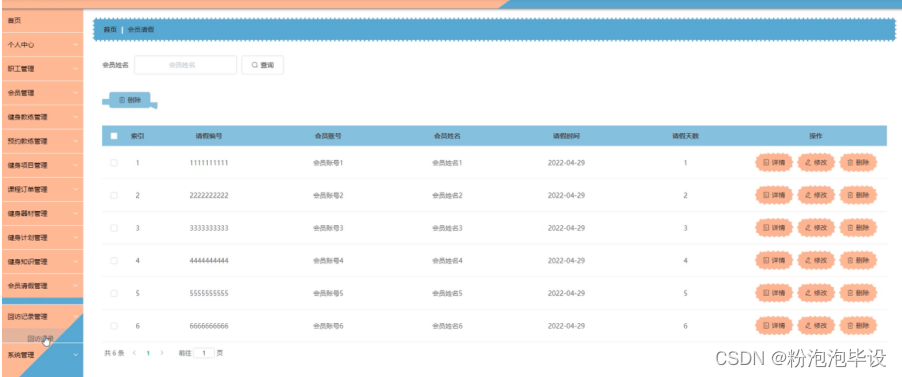The height and width of the screenshot is (377, 902).
Task: Focus the 会员姓名 search input field
Action: click(x=185, y=65)
